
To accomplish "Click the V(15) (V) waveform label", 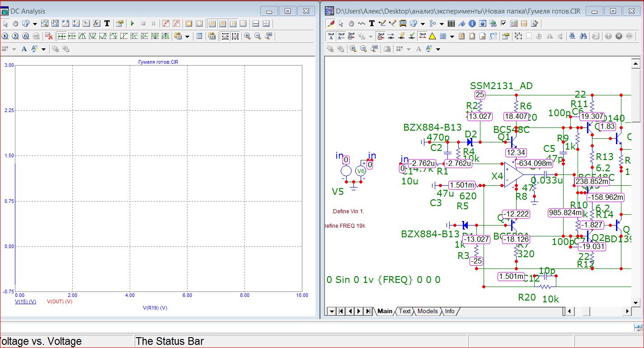I will [x=25, y=301].
